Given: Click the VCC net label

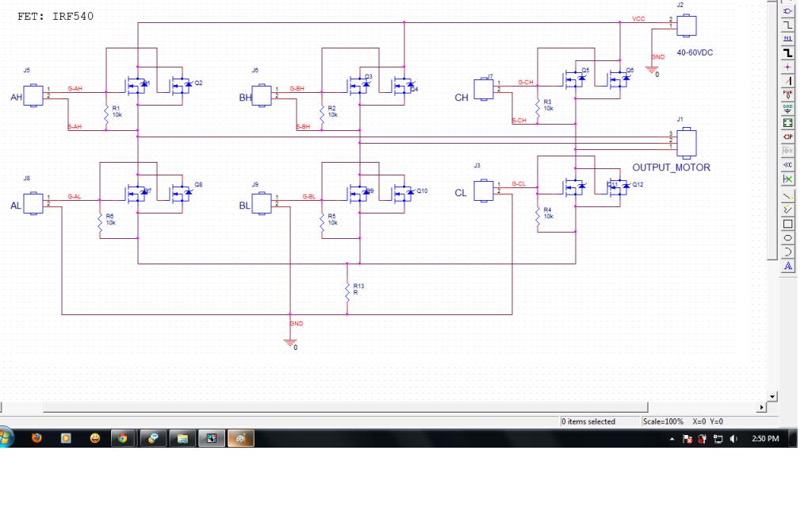Looking at the screenshot, I should 638,19.
